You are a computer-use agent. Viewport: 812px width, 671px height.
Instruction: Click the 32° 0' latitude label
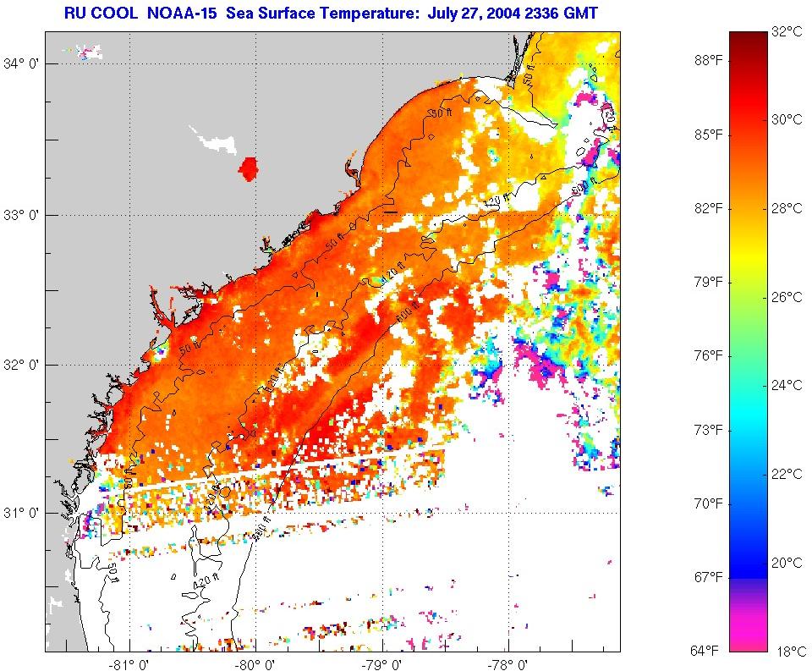tap(21, 365)
